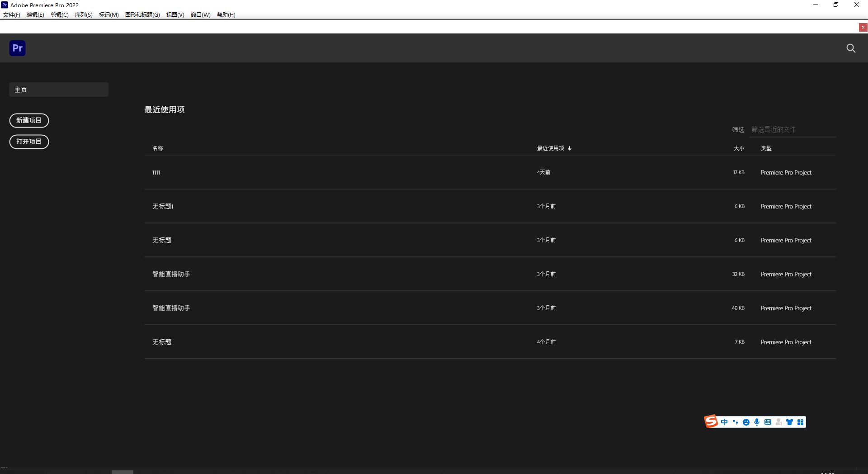Open the 序列(S) menu

[84, 14]
